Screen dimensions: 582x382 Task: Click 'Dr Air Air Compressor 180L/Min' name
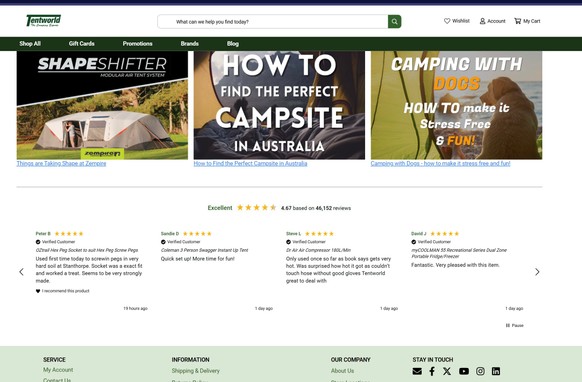click(x=318, y=250)
